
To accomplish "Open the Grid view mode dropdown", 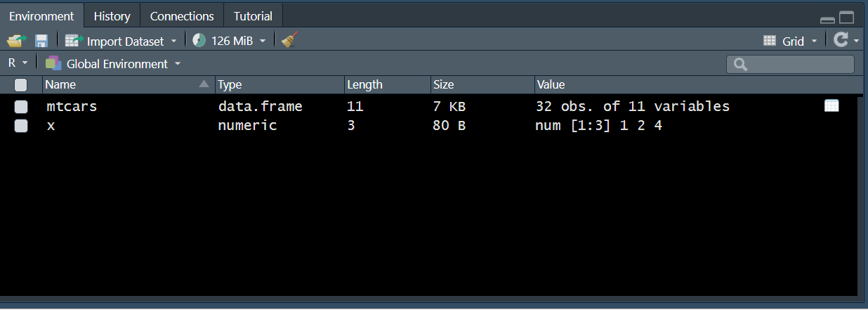I will tap(791, 41).
